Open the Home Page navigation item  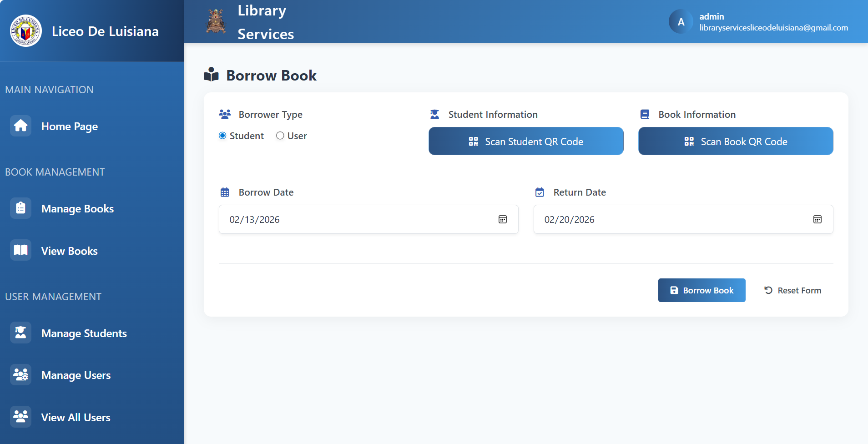tap(69, 126)
